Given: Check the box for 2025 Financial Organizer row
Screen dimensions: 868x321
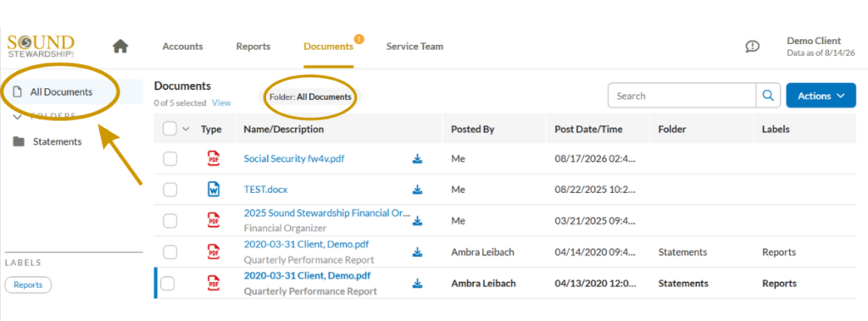Looking at the screenshot, I should pos(170,221).
